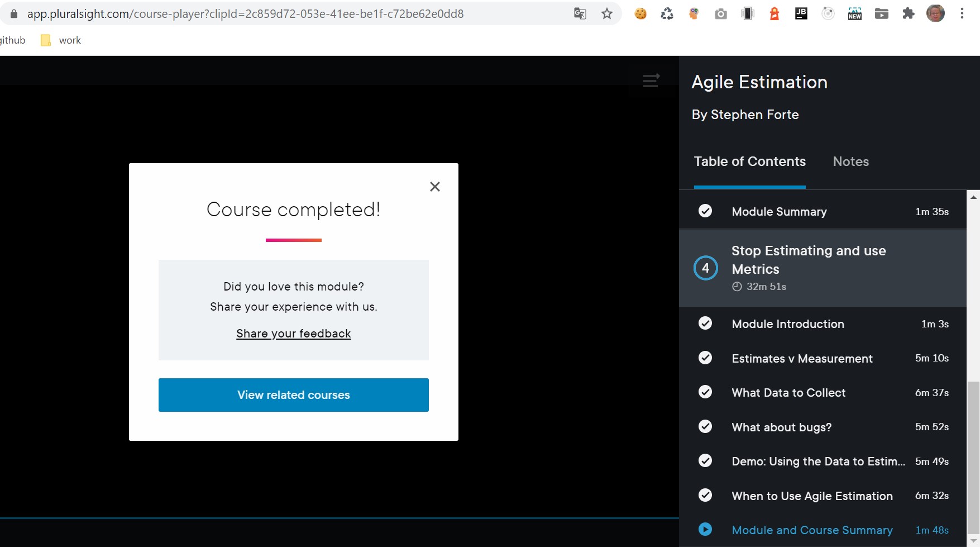Click the play icon beside Module and Course Summary
980x547 pixels.
click(705, 529)
